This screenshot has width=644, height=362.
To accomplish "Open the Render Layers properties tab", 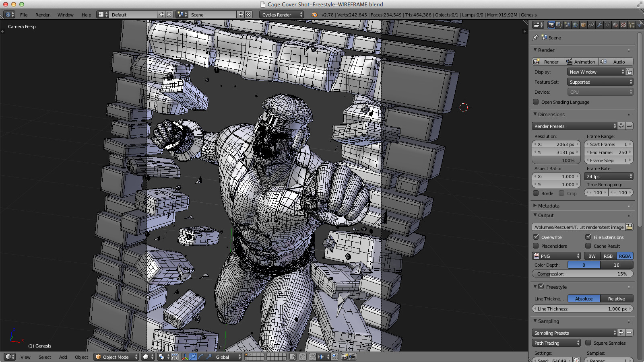I will tap(559, 25).
